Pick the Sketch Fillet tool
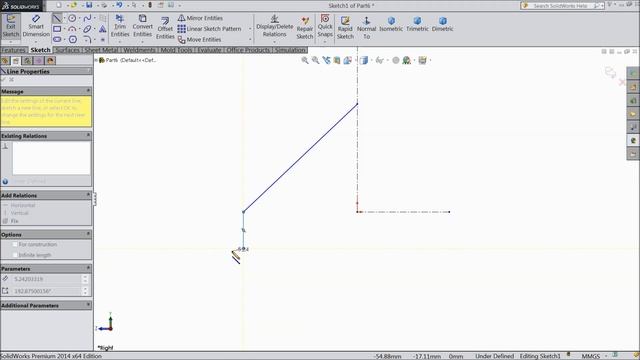The height and width of the screenshot is (360, 640). tap(87, 40)
